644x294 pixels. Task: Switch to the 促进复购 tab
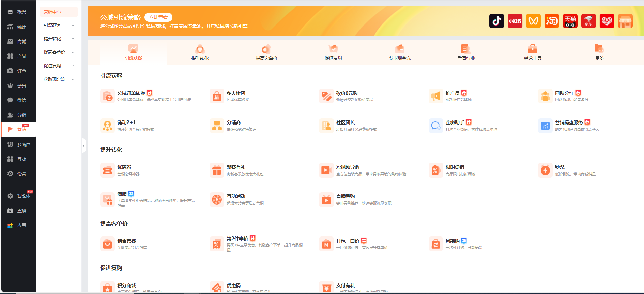point(333,52)
